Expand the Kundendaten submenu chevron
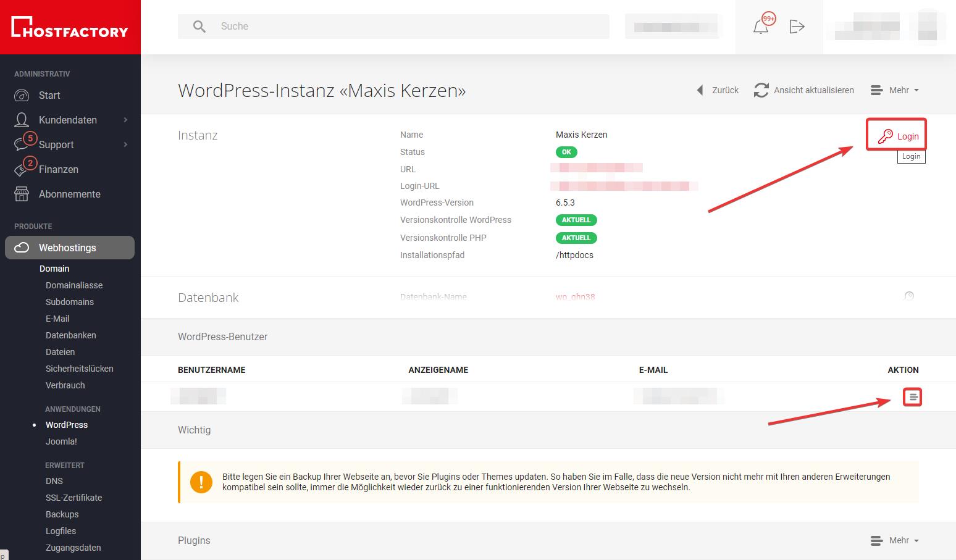 [x=126, y=120]
